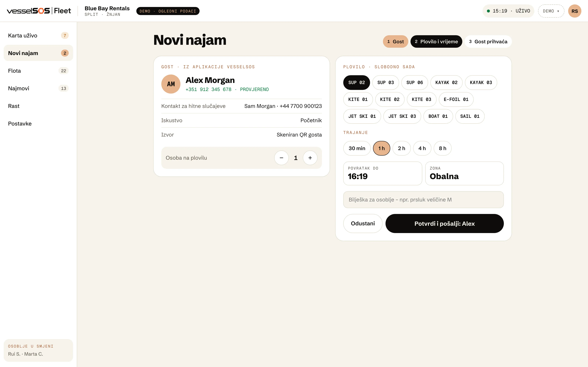Click the Odustani button
Image resolution: width=588 pixels, height=367 pixels.
point(363,224)
